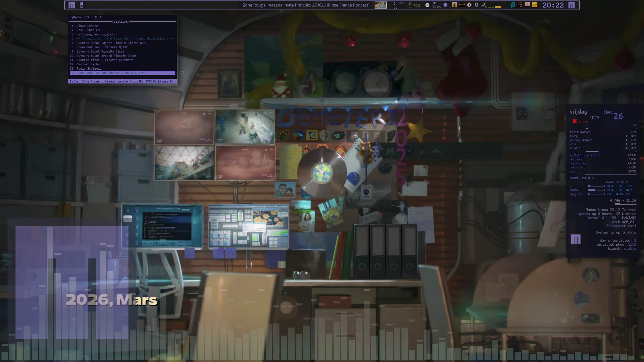Open the Mabox main menu icon at left
Screen dimensions: 644x362
[x=72, y=5]
